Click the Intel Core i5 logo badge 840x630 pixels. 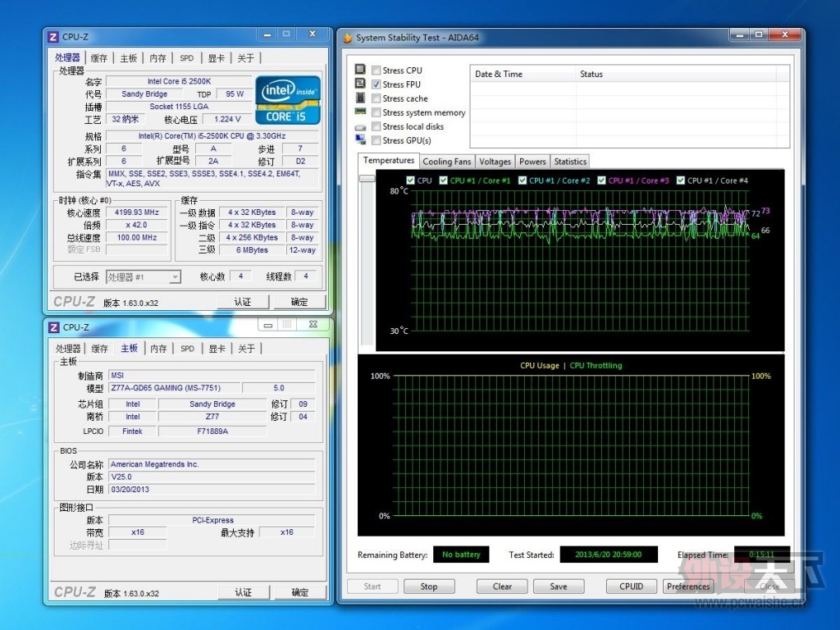coord(288,100)
